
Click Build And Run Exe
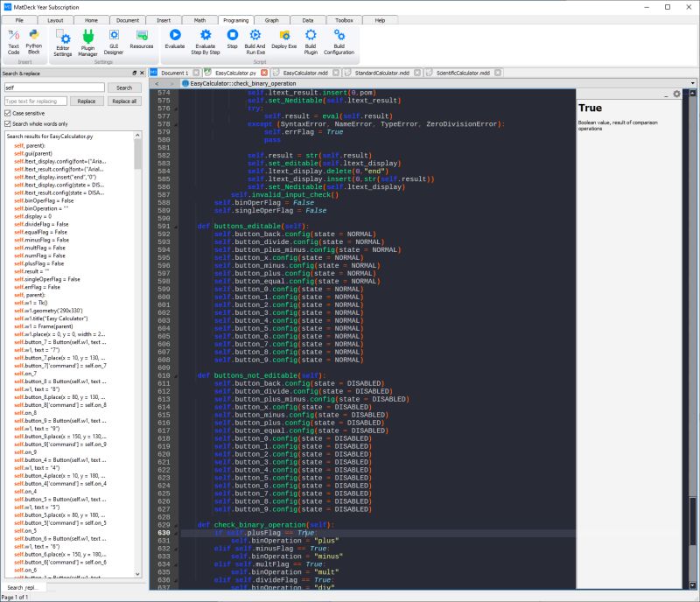pyautogui.click(x=257, y=38)
